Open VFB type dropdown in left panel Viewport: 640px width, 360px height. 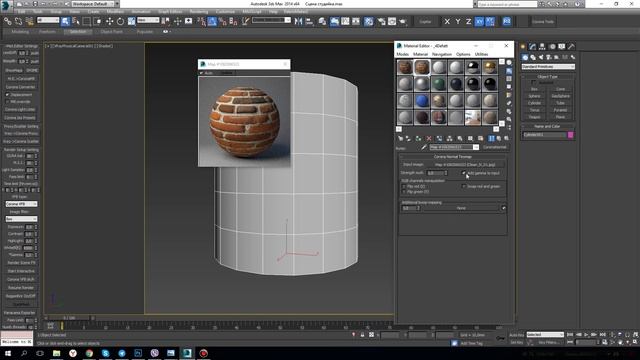[x=21, y=204]
